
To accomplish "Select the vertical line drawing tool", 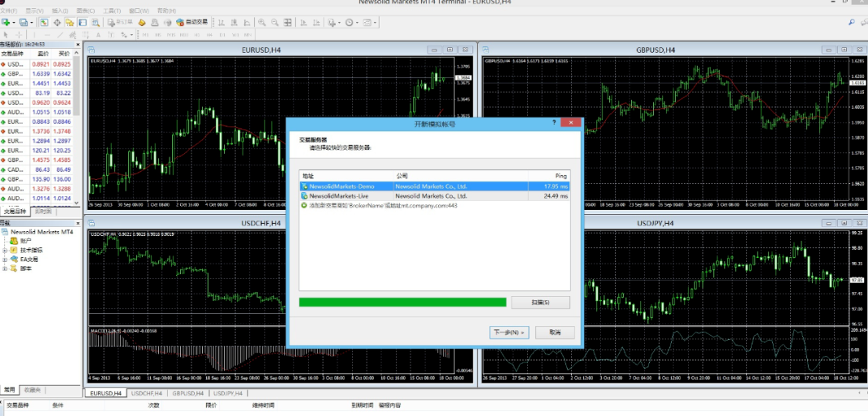I will pos(34,35).
